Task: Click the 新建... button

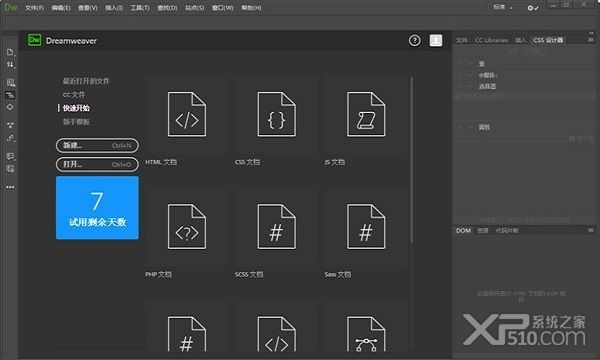Action: (97, 145)
